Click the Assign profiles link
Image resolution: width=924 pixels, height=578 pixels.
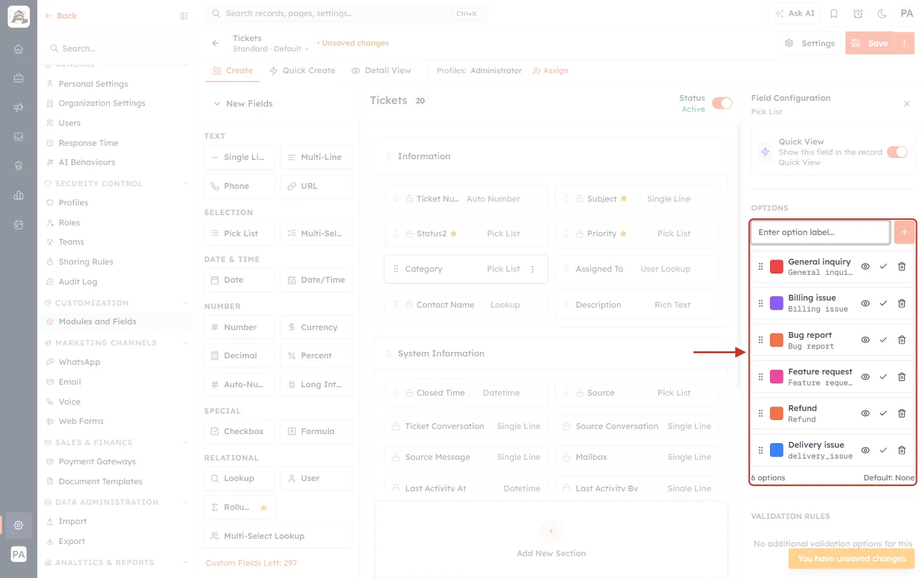[551, 71]
